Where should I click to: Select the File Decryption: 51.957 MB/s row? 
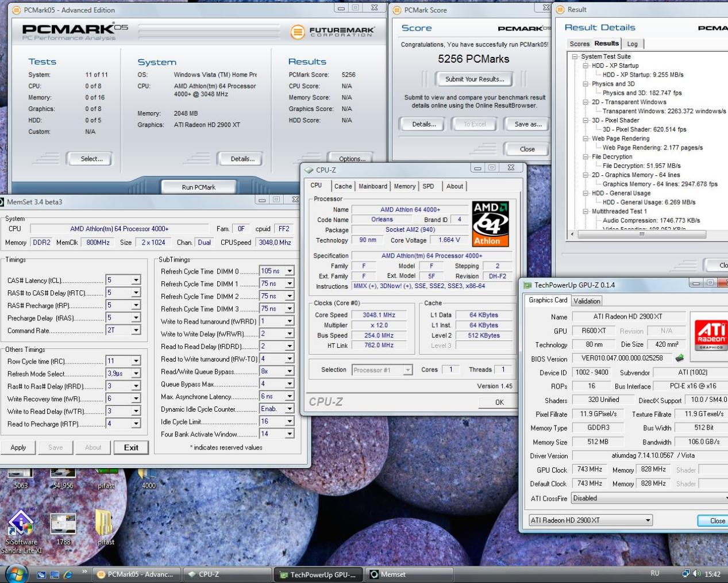coord(641,166)
